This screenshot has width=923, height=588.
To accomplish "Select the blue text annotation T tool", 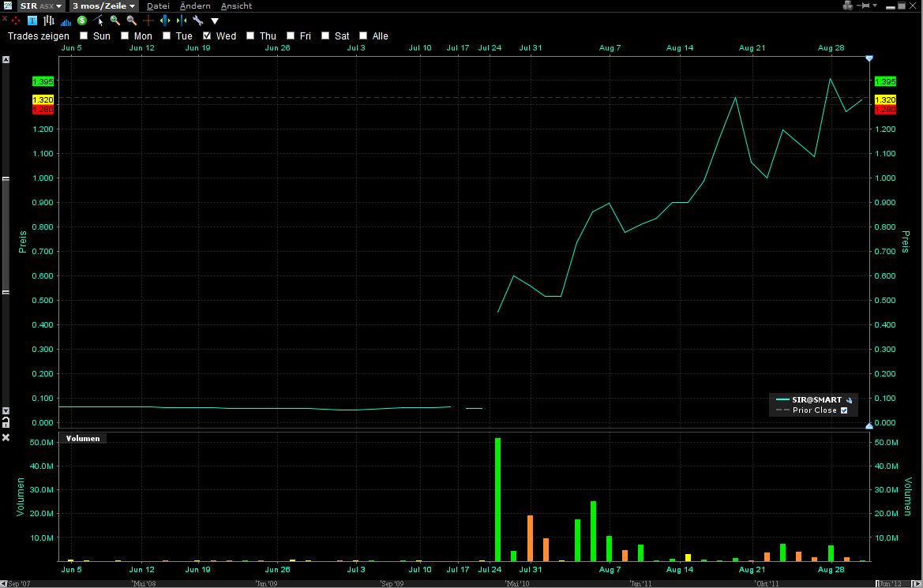I will [32, 21].
